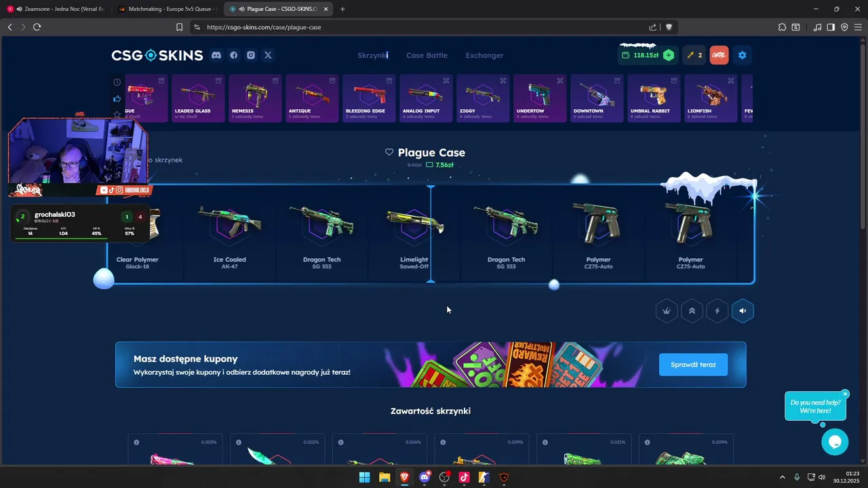
Task: Click the green plus add-funds hexagon
Action: pos(669,55)
